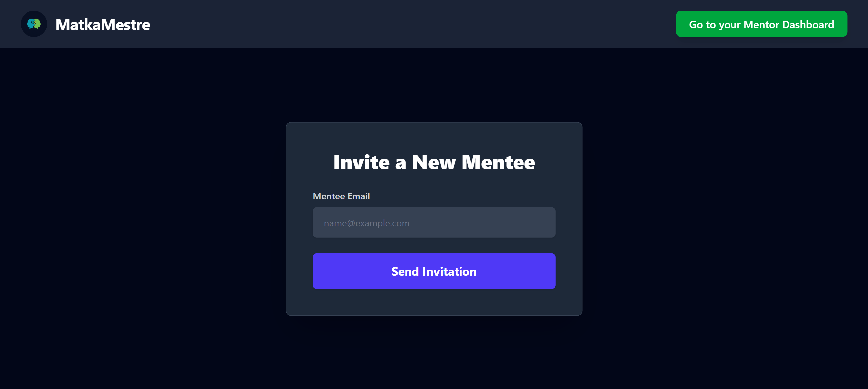Screen dimensions: 868x389
Task: Click the word Mentee in the heading
Action: [498, 162]
